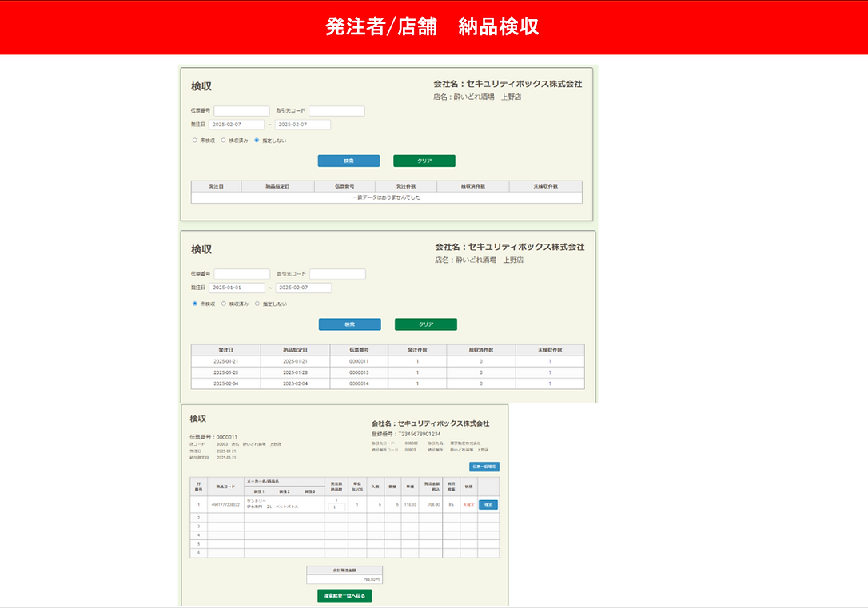Click 検収済件数 column header in the three-result table

click(x=481, y=350)
